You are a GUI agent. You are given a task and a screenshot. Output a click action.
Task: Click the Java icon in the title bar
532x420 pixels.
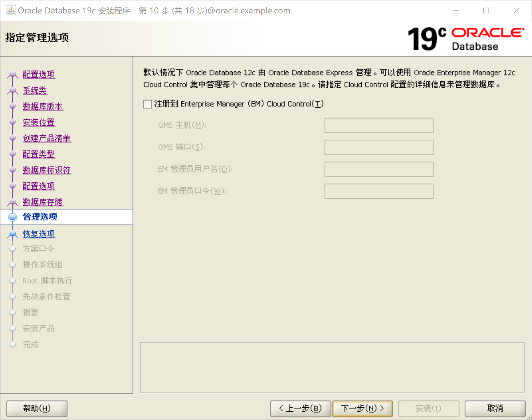pyautogui.click(x=10, y=10)
